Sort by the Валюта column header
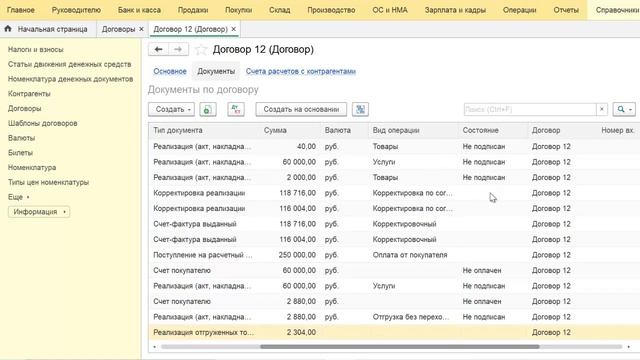The width and height of the screenshot is (640, 360). coord(338,130)
